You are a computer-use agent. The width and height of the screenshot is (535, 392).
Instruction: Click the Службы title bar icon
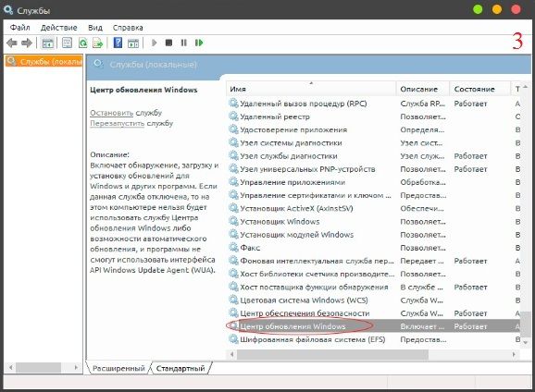(x=8, y=10)
